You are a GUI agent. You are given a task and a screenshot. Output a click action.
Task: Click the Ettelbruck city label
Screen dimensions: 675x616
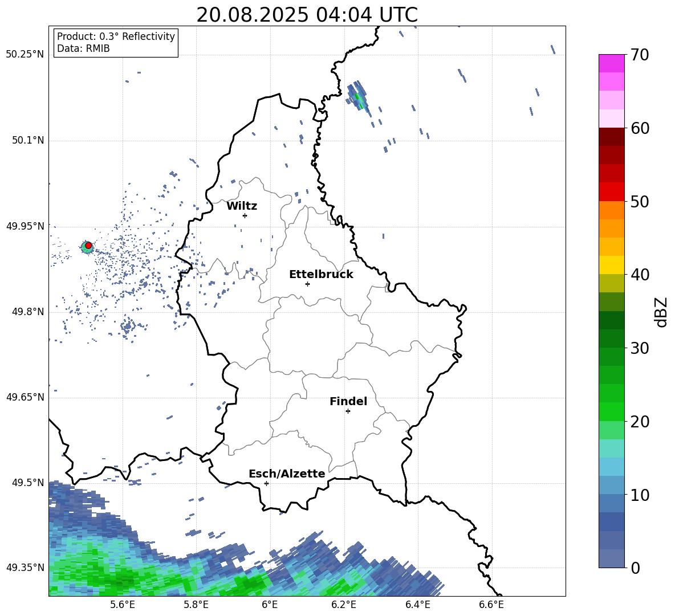point(321,275)
